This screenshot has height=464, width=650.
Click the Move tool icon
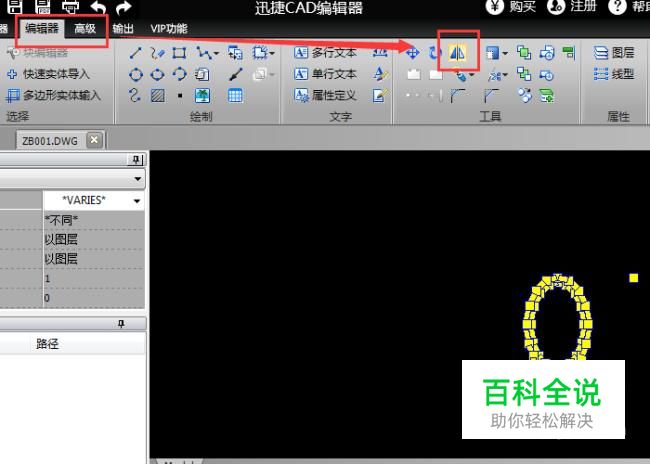(412, 53)
